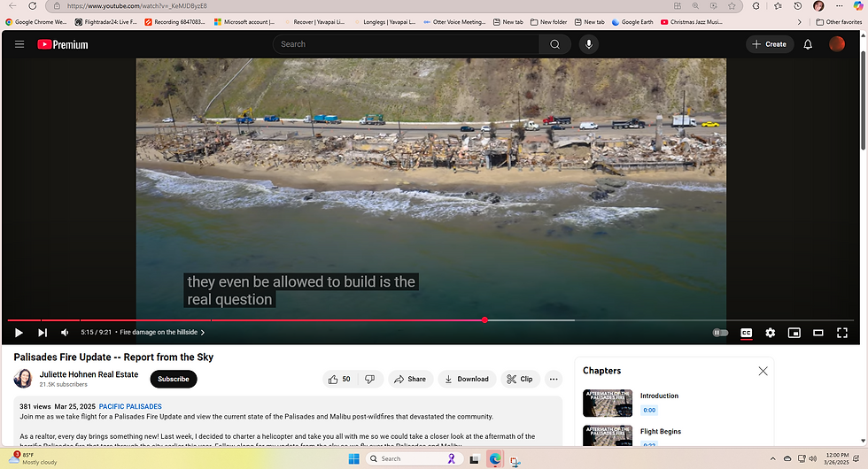Open the YouTube hamburger guide menu
Viewport: 868px width, 469px height.
[19, 44]
